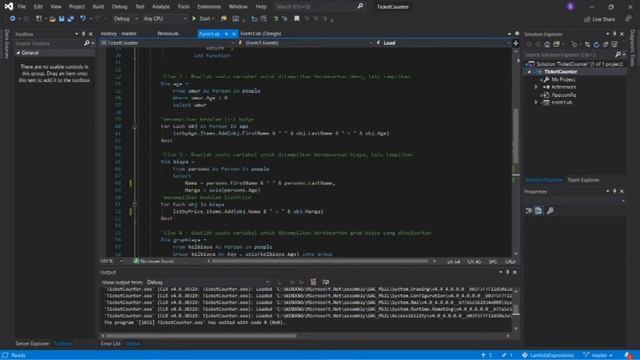Pin the Properties panel
This screenshot has height=360, width=640.
pyautogui.click(x=614, y=191)
